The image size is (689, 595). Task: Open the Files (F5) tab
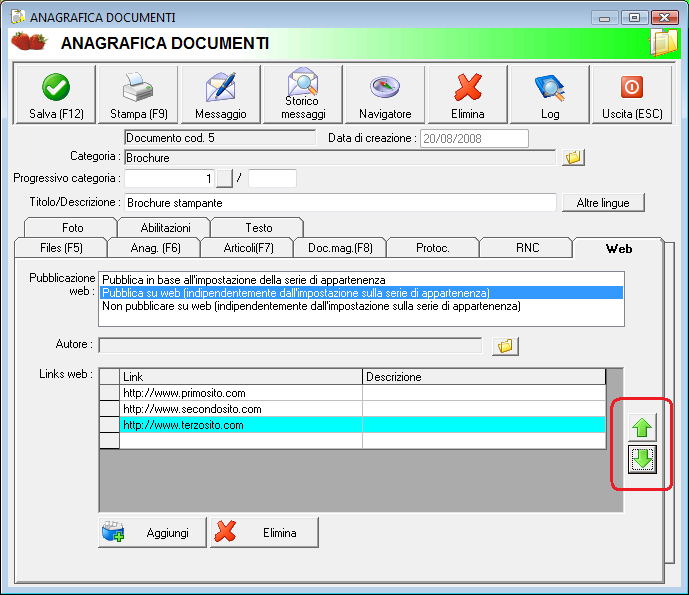tap(61, 248)
